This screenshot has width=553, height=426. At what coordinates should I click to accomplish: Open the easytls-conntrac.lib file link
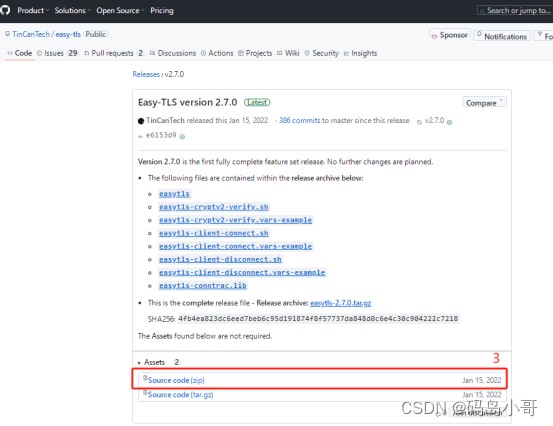[x=202, y=286]
